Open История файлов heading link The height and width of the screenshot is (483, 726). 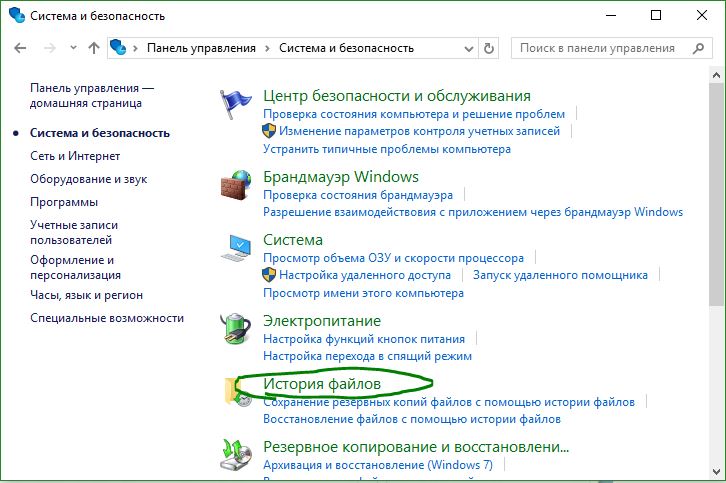[322, 384]
